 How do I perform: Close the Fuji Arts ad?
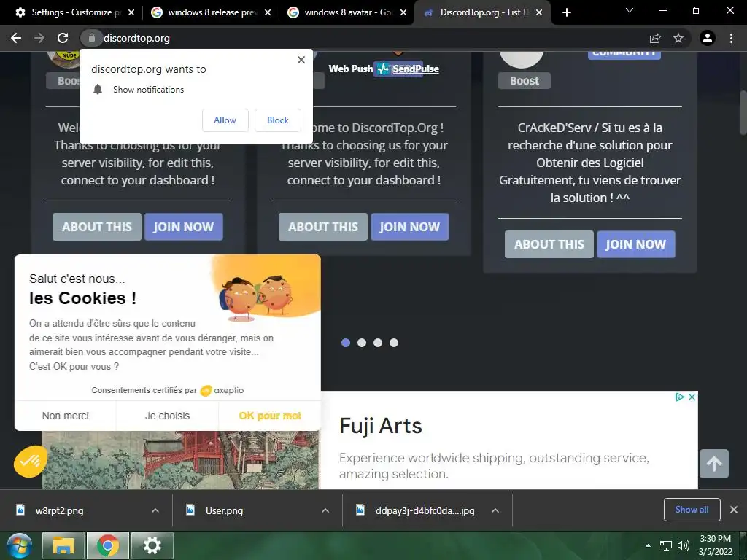[692, 397]
